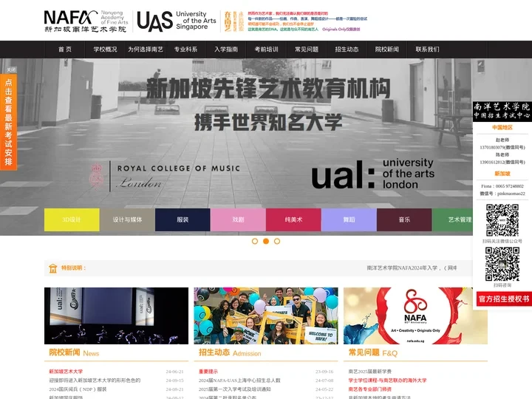Click the 微信号 pinkmaomao22 text

pyautogui.click(x=502, y=194)
